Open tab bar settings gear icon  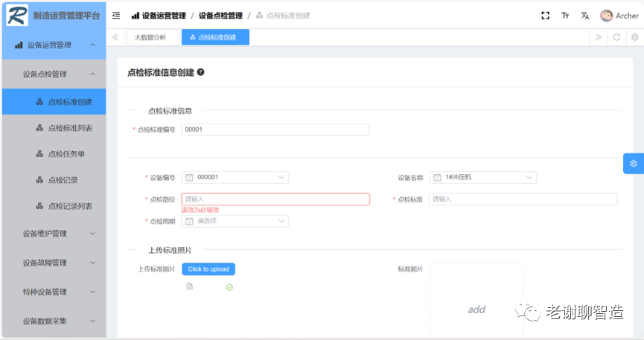[635, 37]
